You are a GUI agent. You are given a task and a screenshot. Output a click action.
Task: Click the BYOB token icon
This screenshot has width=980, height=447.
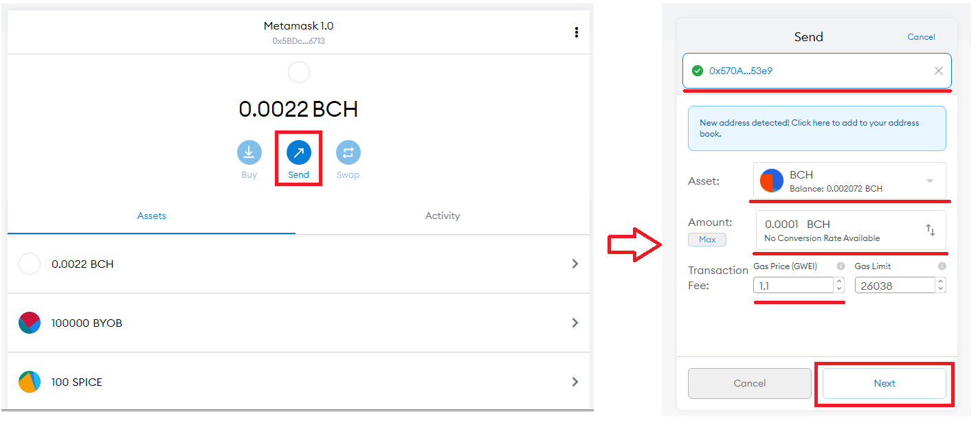pos(30,323)
